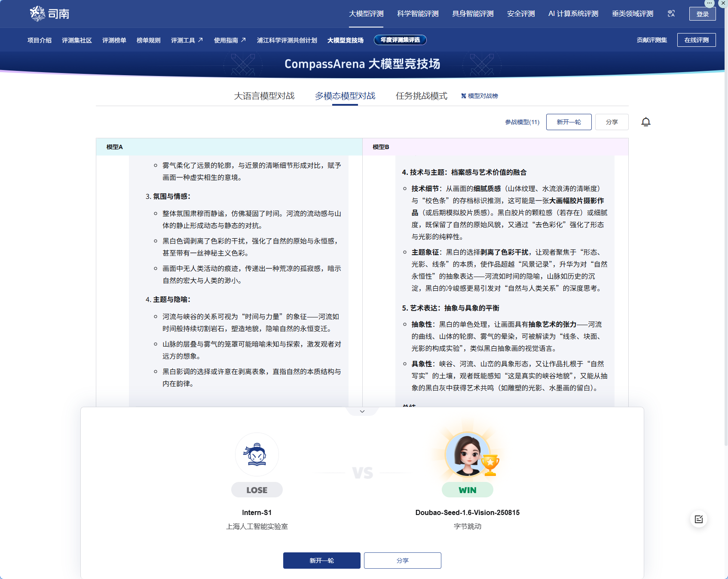Click the 年度评测集评选 badge

pyautogui.click(x=400, y=40)
